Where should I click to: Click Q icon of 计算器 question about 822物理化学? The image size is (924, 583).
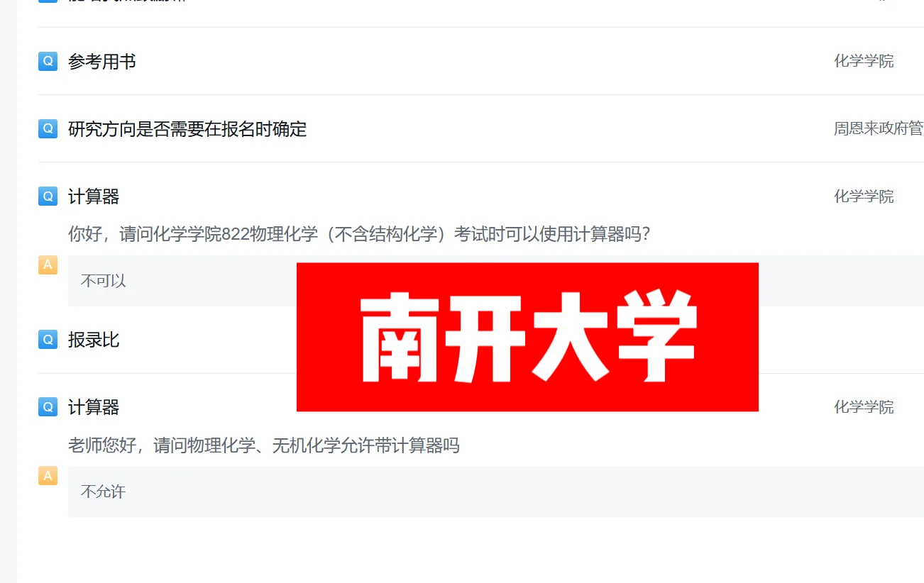[x=48, y=196]
